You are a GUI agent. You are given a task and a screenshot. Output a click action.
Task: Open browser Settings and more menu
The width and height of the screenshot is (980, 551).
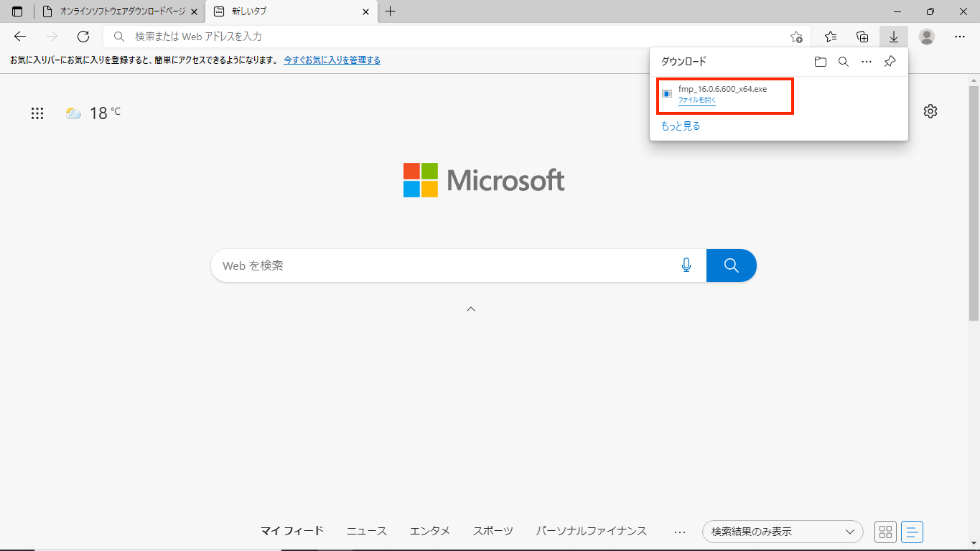click(960, 37)
